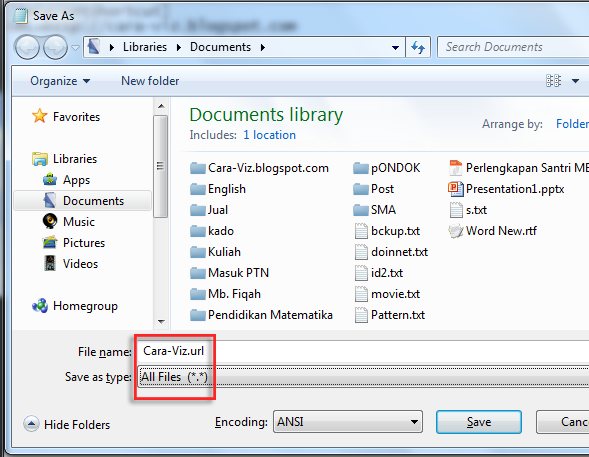Click the Documents library icon in sidebar
The image size is (589, 457).
coord(50,201)
